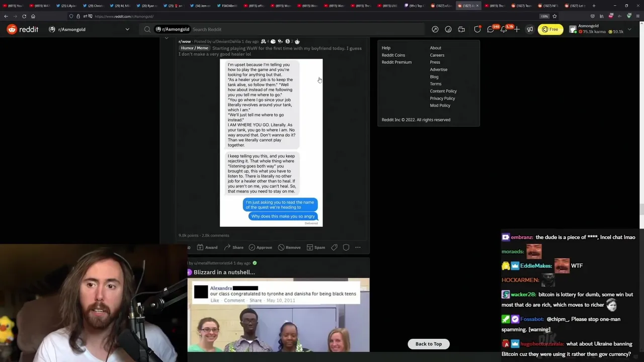644x362 pixels.
Task: Click the tracking protection shield in address bar
Action: [x=72, y=16]
